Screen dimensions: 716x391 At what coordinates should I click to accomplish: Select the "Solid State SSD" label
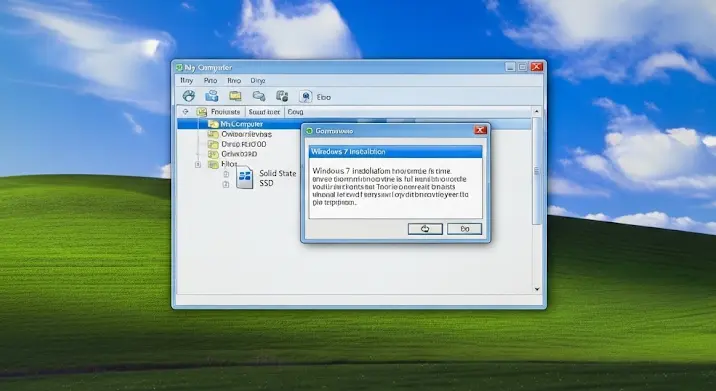(278, 178)
